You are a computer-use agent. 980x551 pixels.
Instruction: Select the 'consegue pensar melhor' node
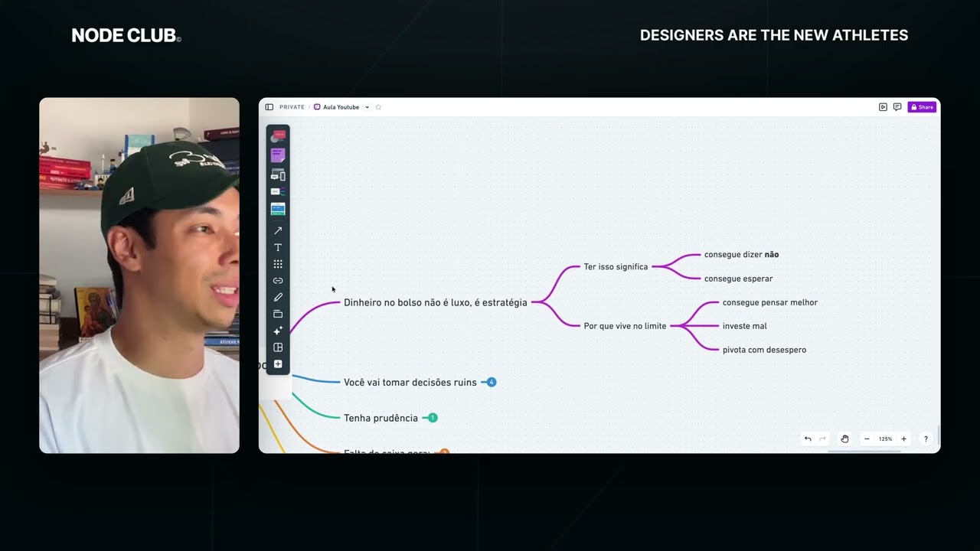(769, 302)
